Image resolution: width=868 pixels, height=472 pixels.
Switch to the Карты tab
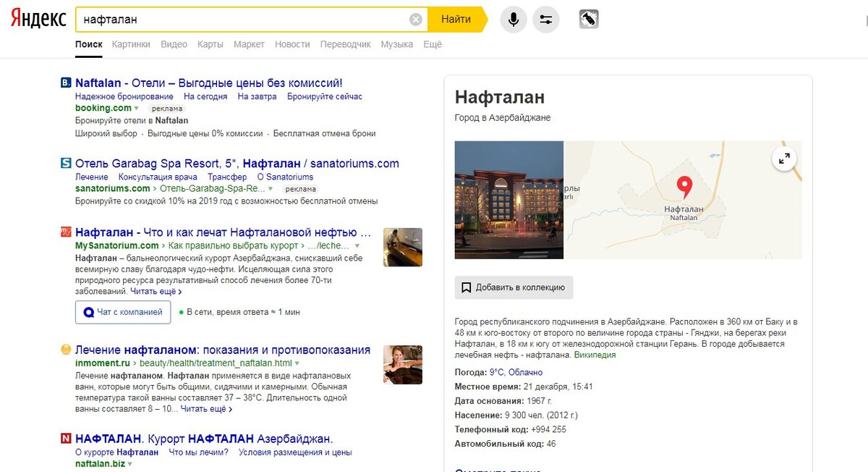pos(210,44)
